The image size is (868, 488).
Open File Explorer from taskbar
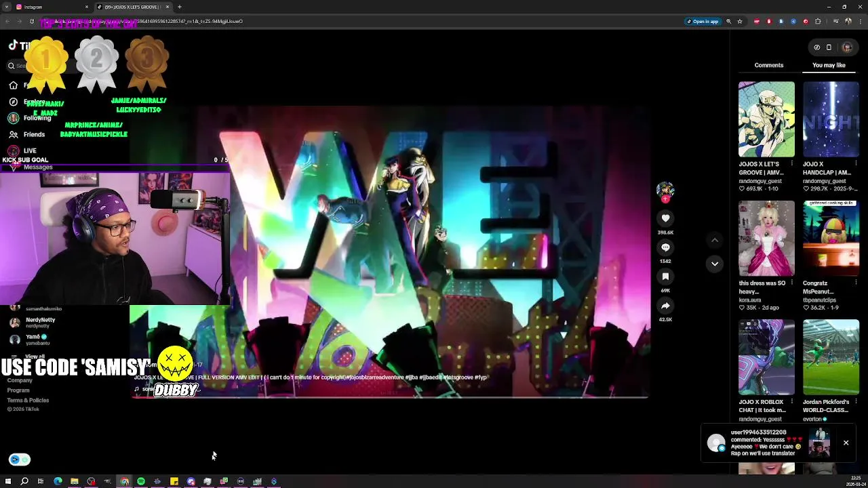click(75, 481)
